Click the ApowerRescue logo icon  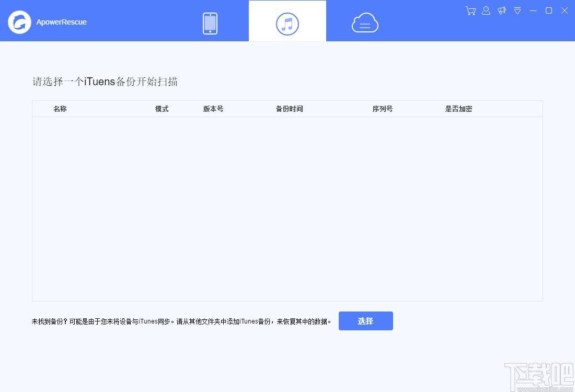pyautogui.click(x=19, y=22)
